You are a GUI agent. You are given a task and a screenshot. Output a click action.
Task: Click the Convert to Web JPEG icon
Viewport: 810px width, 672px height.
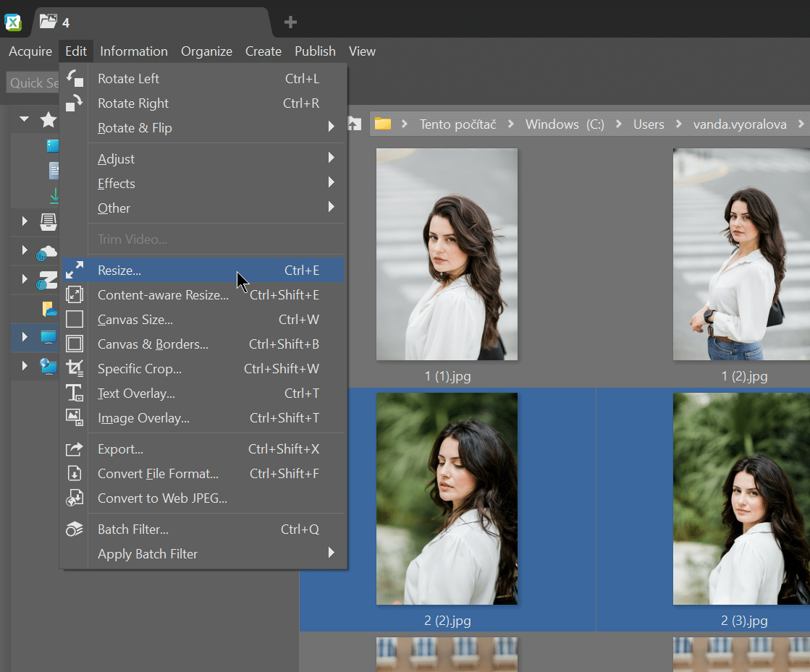pyautogui.click(x=75, y=498)
